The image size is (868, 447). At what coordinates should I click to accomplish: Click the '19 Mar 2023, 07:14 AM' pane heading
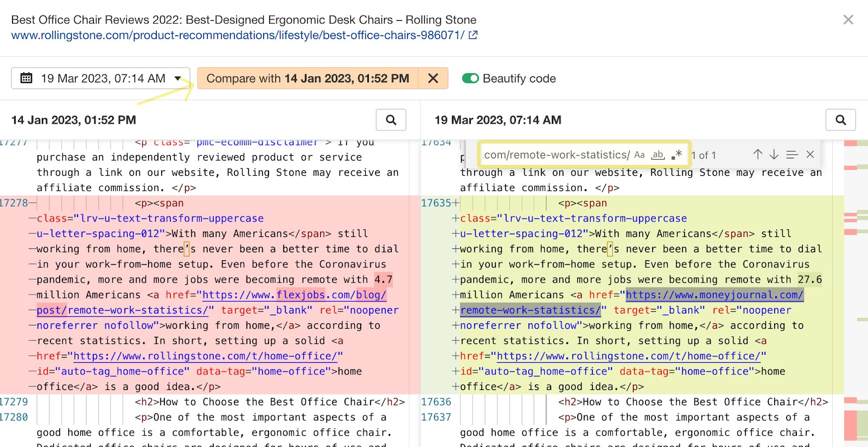[x=498, y=120]
